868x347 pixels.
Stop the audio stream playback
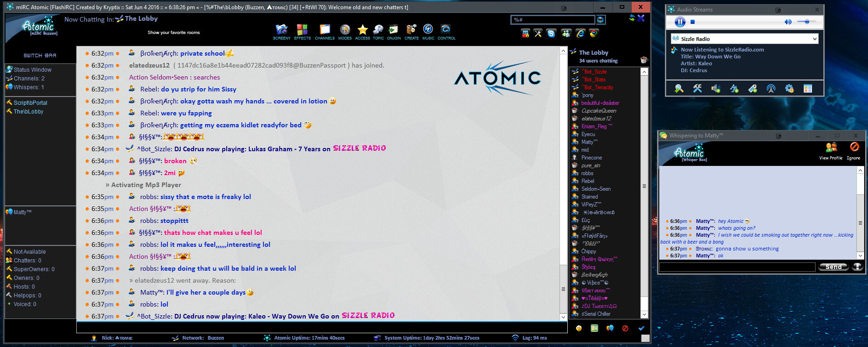pos(693,22)
